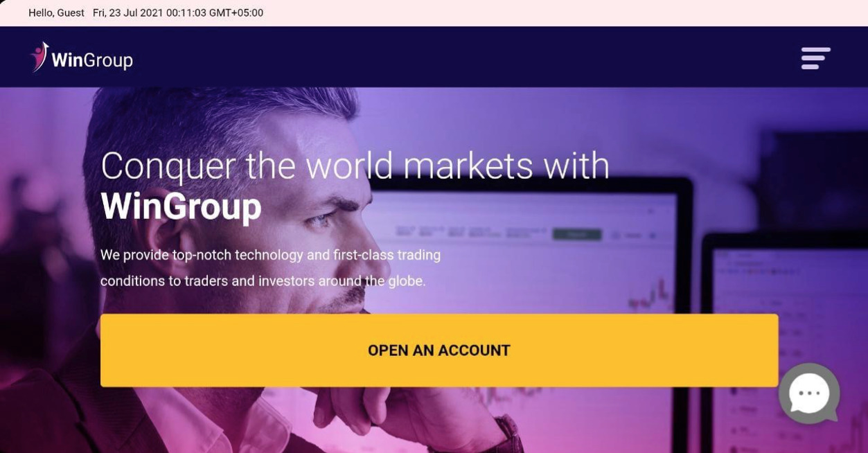Click the traders and investors description line
The width and height of the screenshot is (868, 453).
coord(263,281)
